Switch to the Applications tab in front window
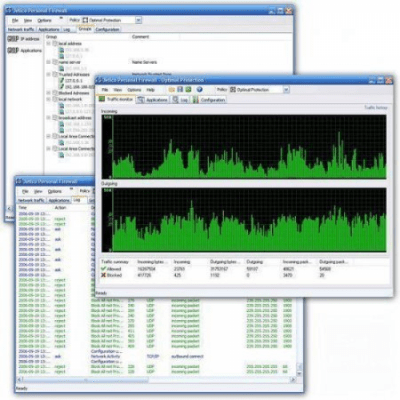This screenshot has height=400, width=400. pyautogui.click(x=152, y=100)
